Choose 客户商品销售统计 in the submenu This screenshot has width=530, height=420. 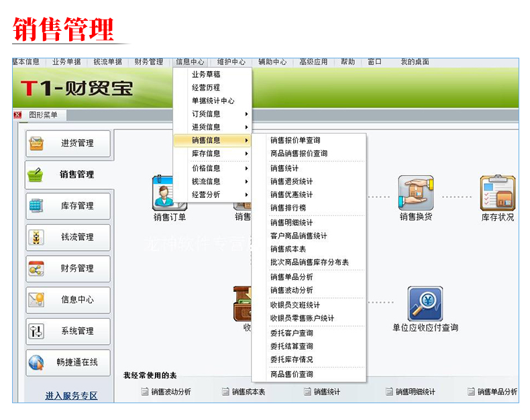tap(309, 236)
